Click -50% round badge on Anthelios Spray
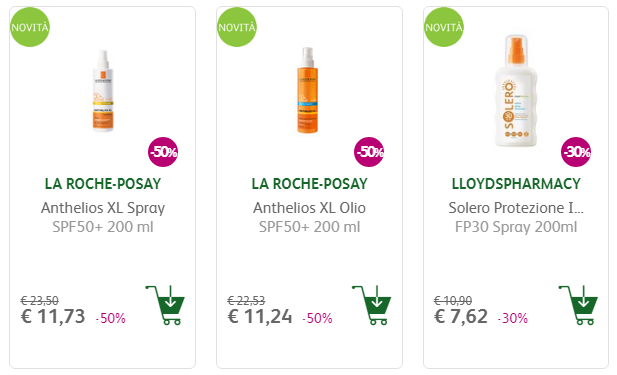Viewport: 617px width, 375px height. coord(163,152)
